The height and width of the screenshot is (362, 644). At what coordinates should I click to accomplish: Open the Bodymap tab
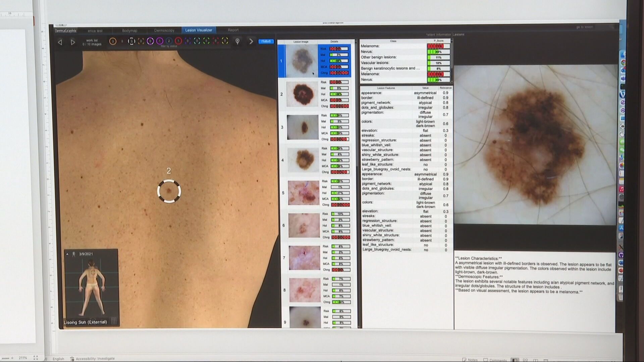coord(129,31)
